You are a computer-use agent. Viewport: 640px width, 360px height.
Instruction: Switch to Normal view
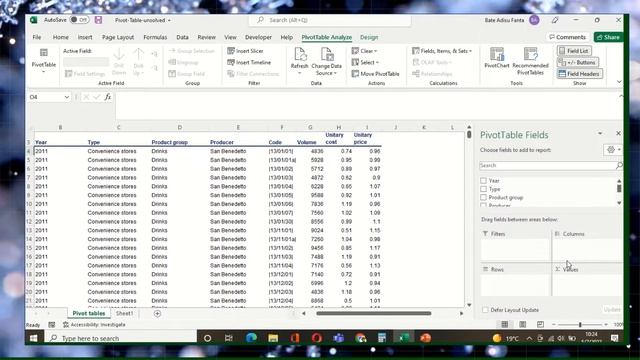505,324
